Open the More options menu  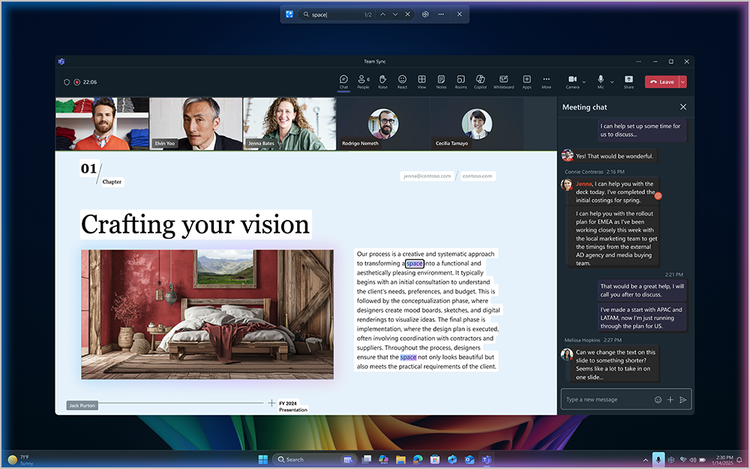click(x=546, y=81)
